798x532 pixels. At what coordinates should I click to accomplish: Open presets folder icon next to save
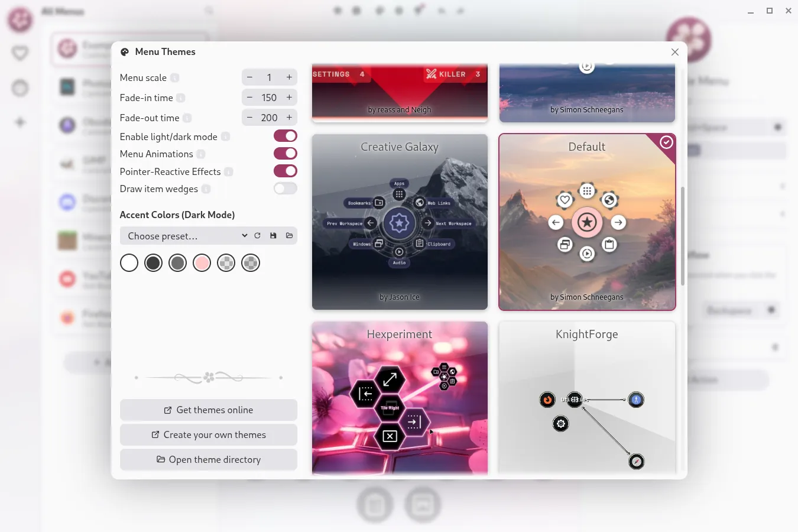[x=289, y=236]
